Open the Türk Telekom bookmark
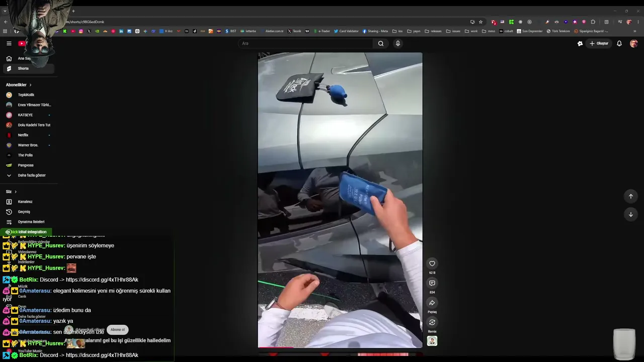The width and height of the screenshot is (644, 362). pos(558,31)
